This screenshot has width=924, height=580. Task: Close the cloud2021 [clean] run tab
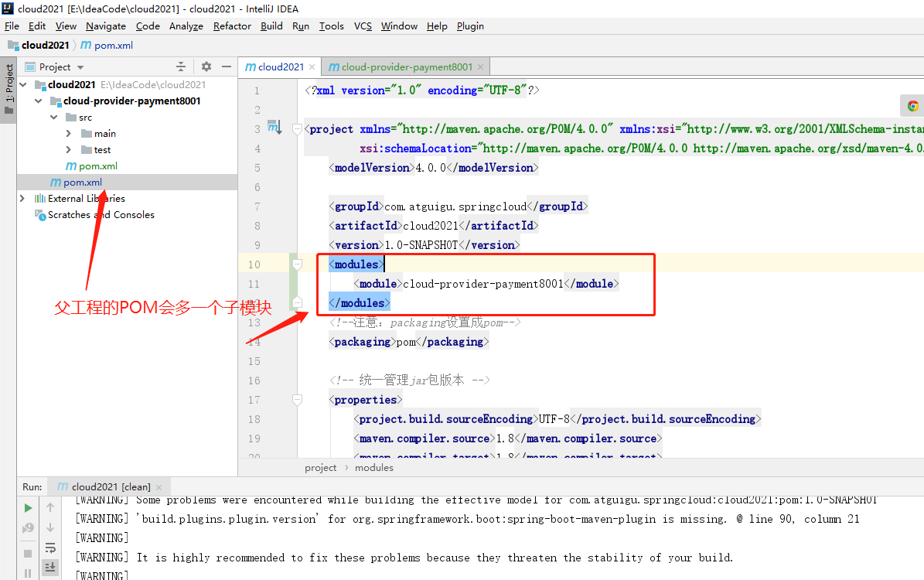coord(159,487)
